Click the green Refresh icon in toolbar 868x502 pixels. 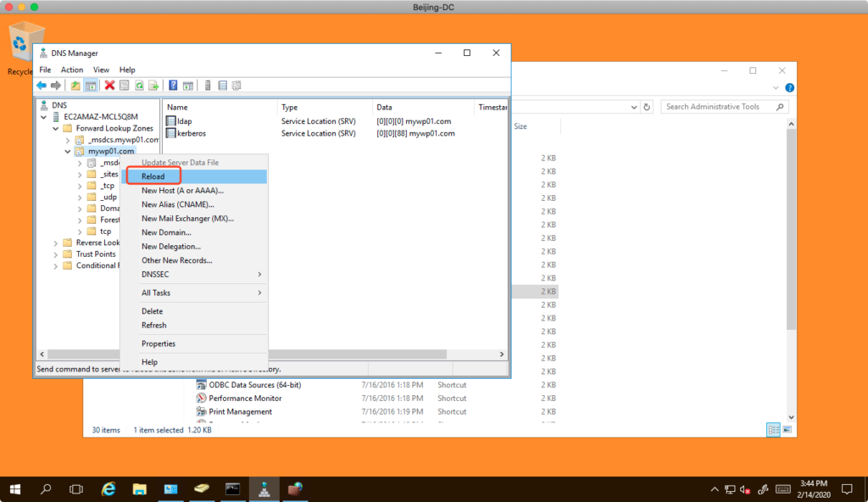click(139, 86)
